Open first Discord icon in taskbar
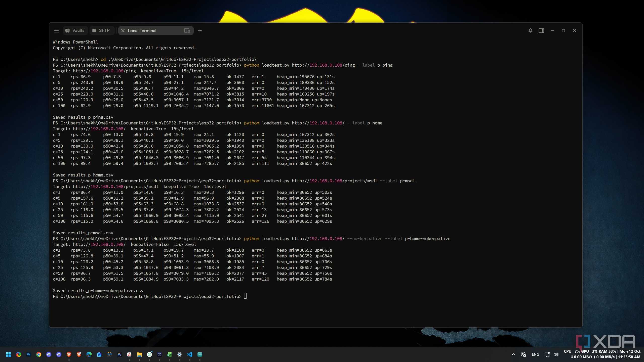 [49, 354]
